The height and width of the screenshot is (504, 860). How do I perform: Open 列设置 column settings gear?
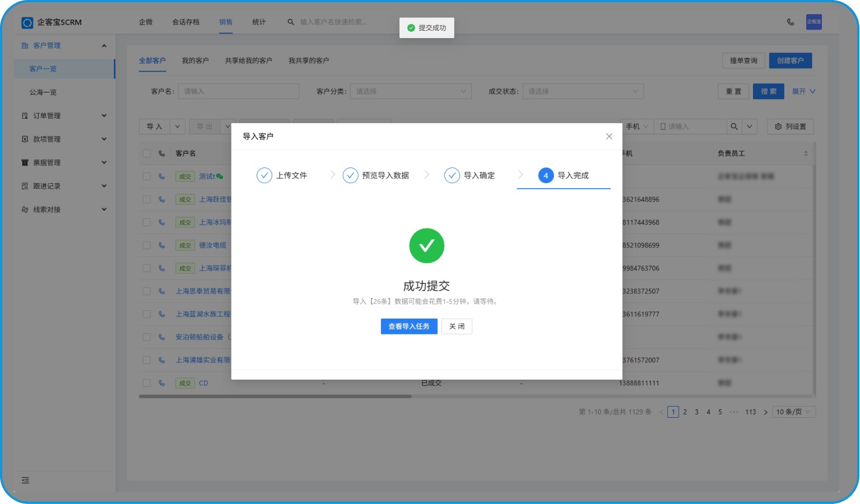point(790,127)
